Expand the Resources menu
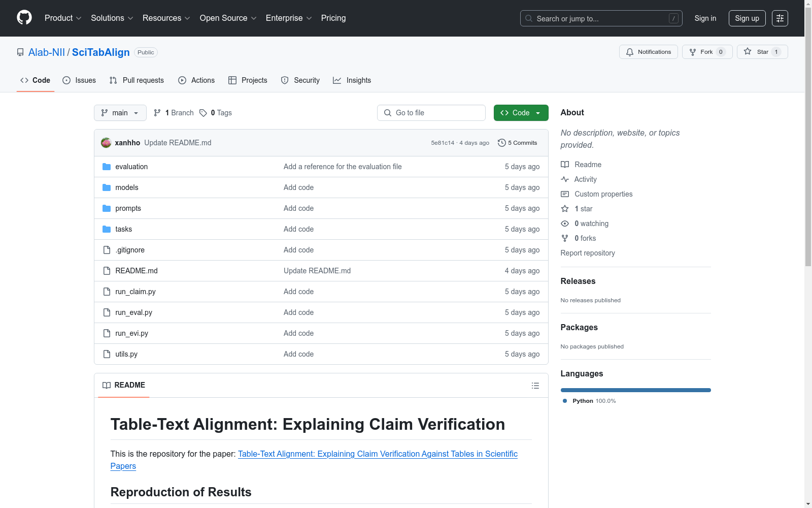This screenshot has width=812, height=508. tap(166, 18)
